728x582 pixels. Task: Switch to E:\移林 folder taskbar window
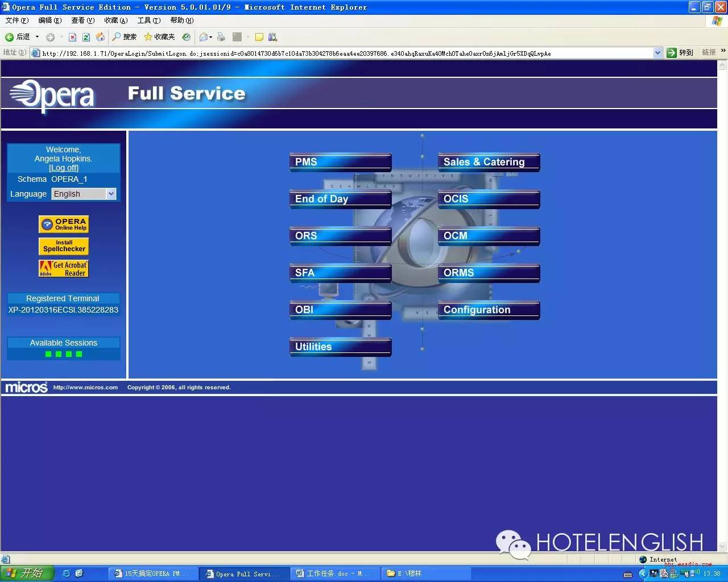[x=425, y=573]
